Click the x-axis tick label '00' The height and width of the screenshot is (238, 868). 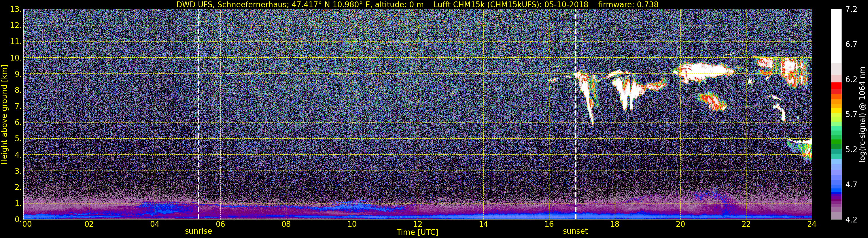coord(27,224)
